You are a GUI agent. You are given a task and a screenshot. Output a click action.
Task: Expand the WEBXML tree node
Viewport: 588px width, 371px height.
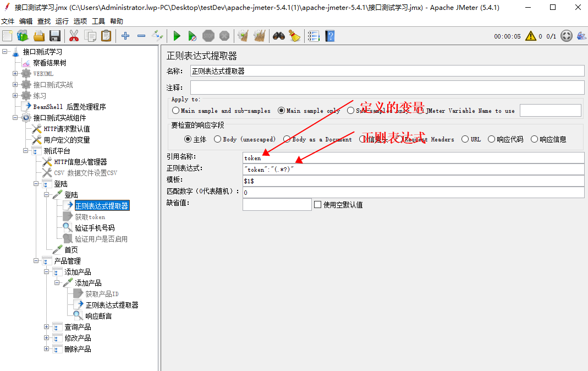15,74
